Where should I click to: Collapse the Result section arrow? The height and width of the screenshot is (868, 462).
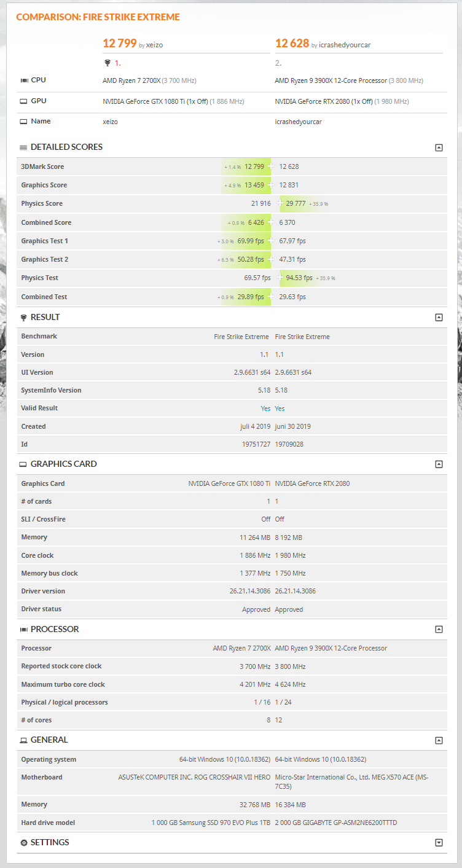tap(439, 318)
